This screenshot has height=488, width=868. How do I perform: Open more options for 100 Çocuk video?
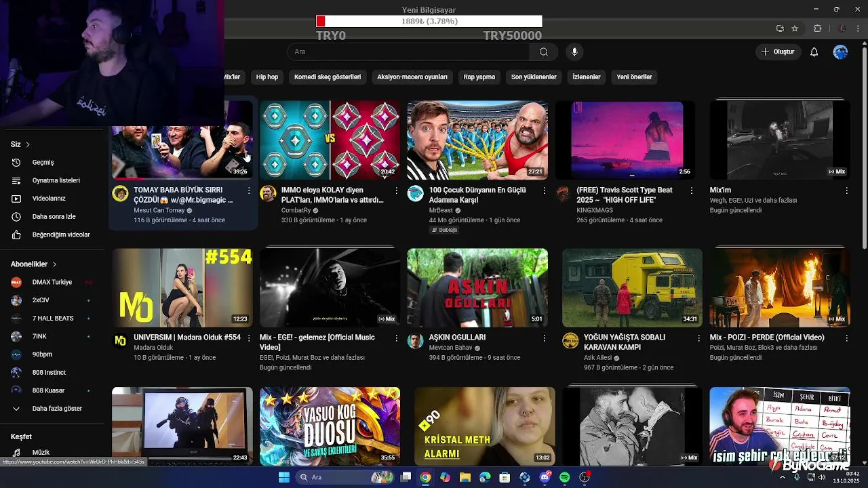545,190
